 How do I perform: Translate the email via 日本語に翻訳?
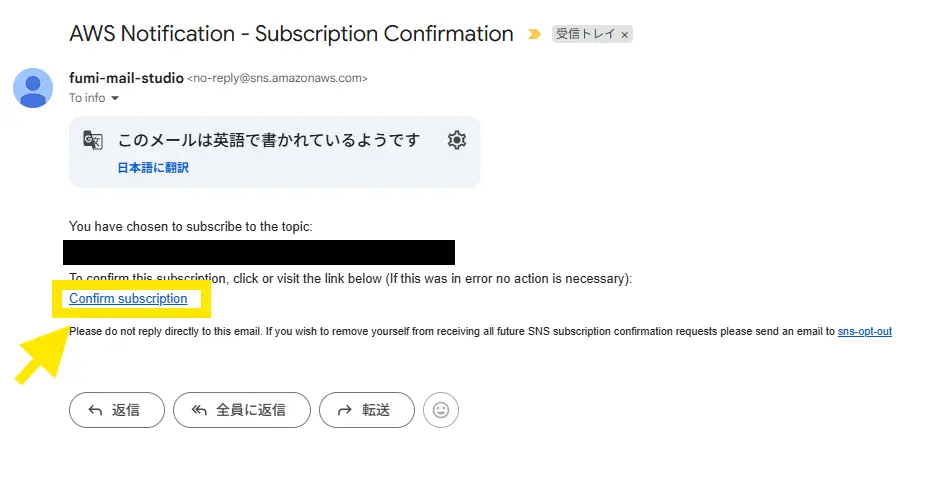click(x=153, y=168)
